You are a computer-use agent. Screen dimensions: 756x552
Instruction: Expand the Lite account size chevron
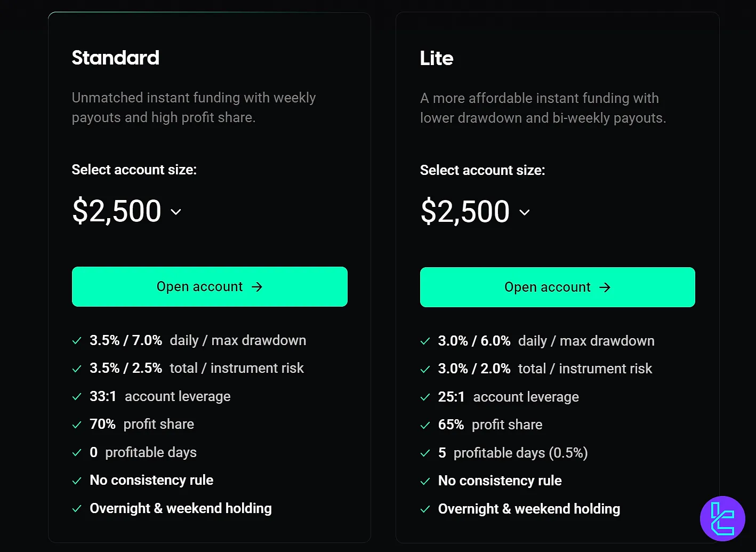pyautogui.click(x=525, y=212)
